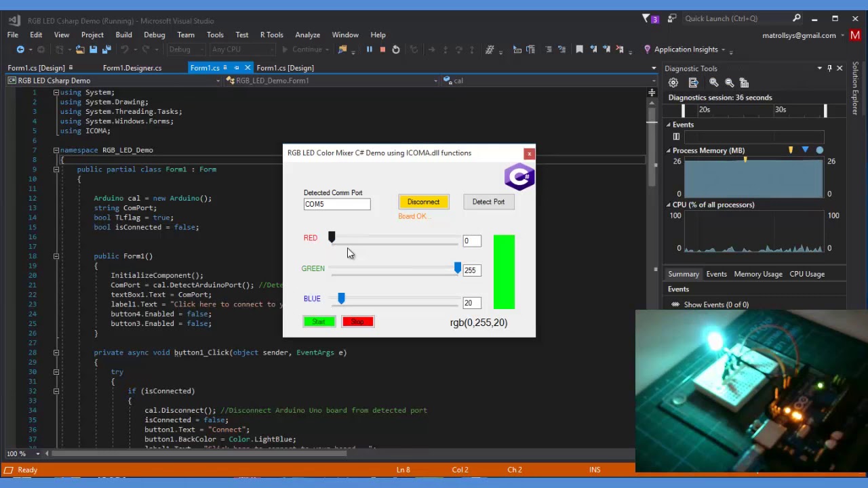Click the split editor icon above scrollbar
868x488 pixels.
652,92
